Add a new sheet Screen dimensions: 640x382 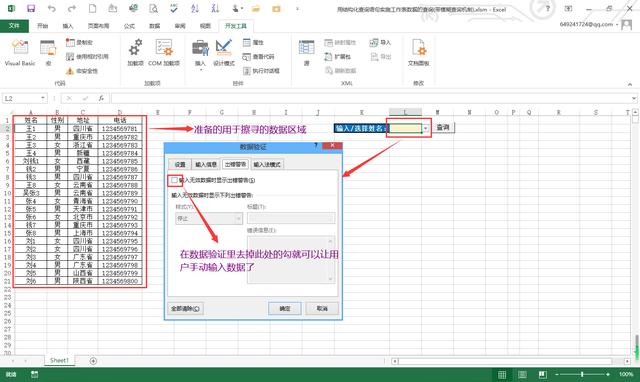pyautogui.click(x=93, y=361)
